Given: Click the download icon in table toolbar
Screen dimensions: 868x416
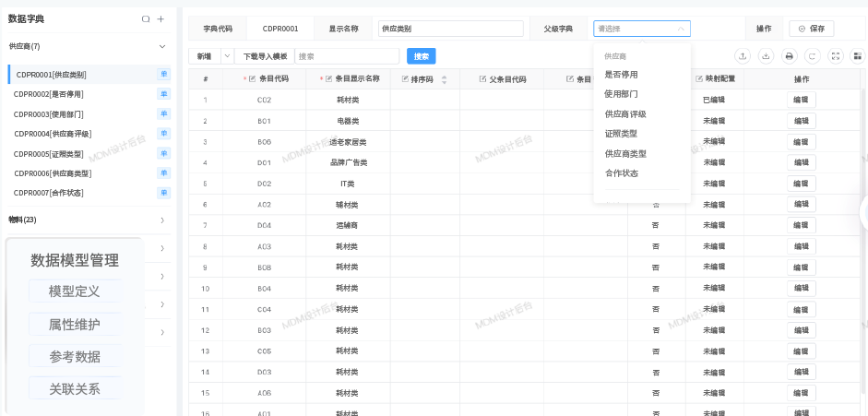Looking at the screenshot, I should point(766,56).
